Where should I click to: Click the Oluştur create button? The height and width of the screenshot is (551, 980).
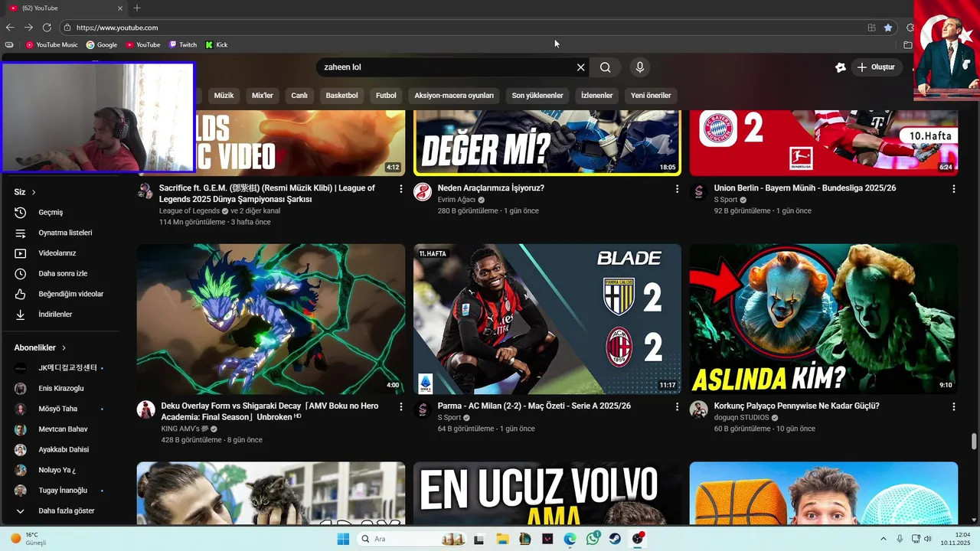coord(877,67)
